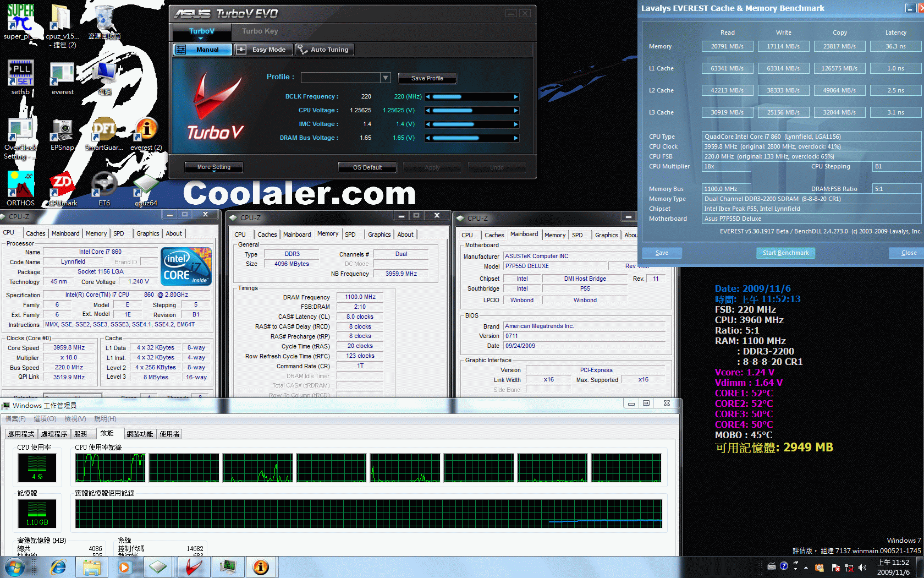Switch to EVEREST info icon on taskbar
Screen dimensions: 924x578
pos(261,567)
